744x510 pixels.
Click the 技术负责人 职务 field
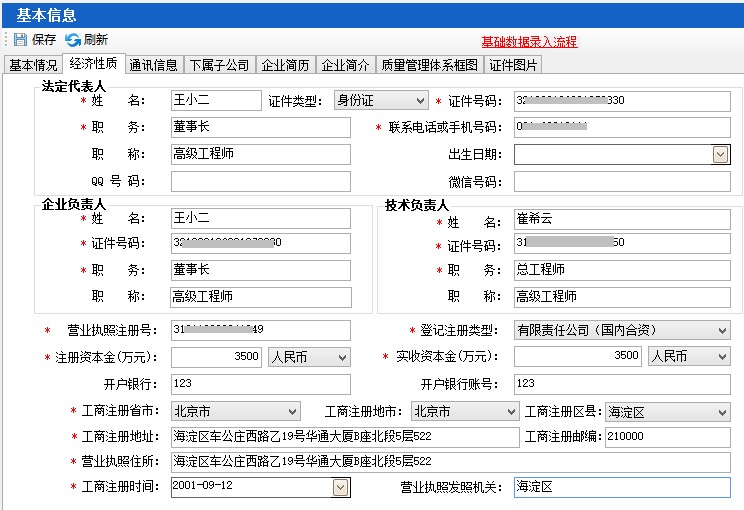pyautogui.click(x=622, y=270)
